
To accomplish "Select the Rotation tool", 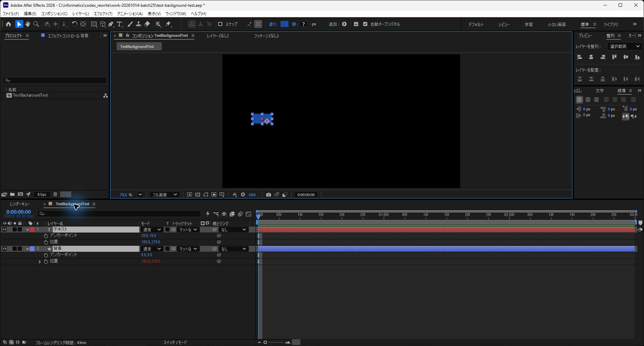I will [74, 24].
